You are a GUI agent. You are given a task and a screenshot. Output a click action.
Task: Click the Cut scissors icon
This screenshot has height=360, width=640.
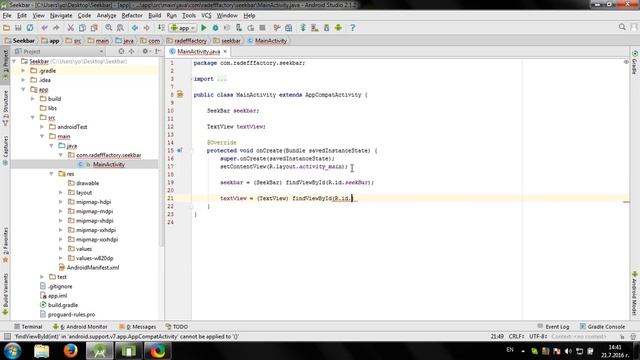click(x=71, y=28)
